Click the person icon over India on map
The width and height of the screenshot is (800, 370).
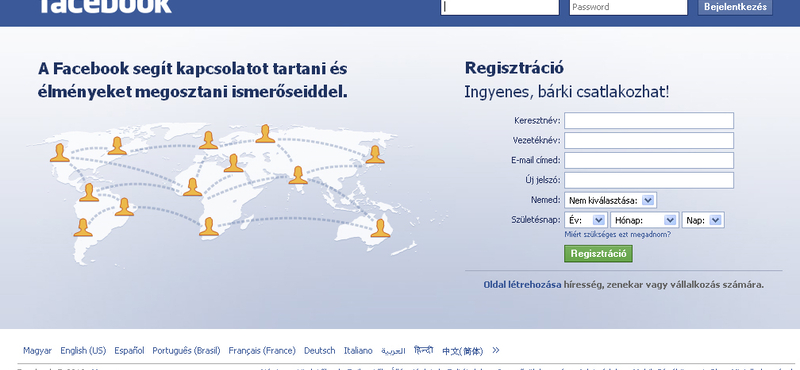click(298, 175)
